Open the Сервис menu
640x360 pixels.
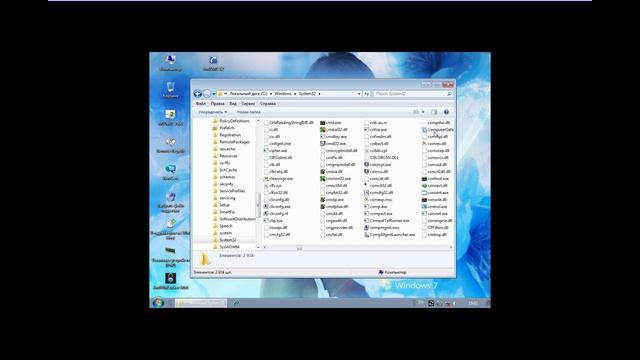coord(248,104)
